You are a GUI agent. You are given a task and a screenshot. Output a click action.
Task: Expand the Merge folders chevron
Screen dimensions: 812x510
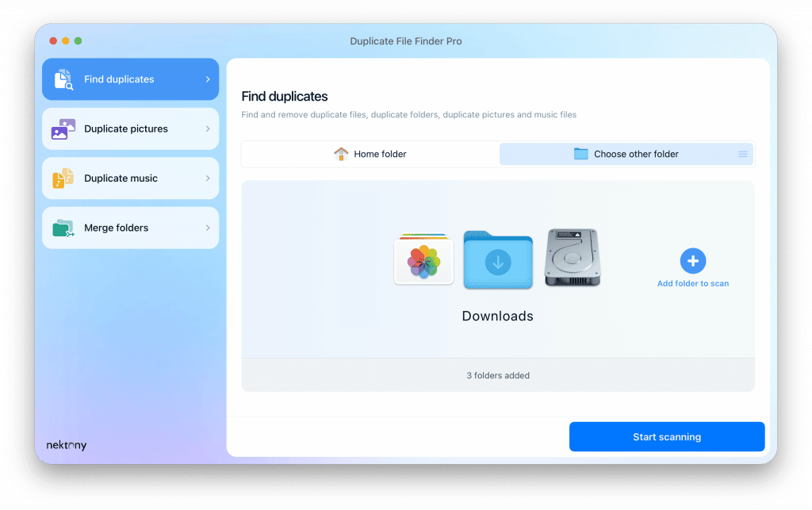(208, 228)
